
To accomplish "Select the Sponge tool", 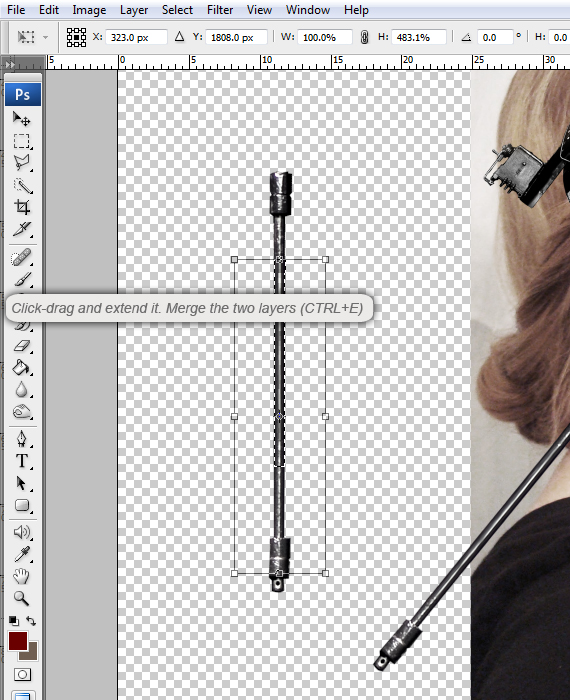I will pos(21,412).
